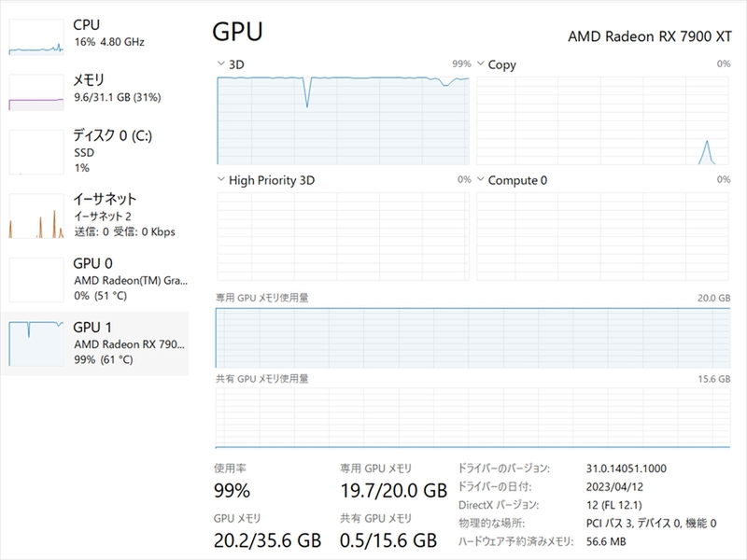The height and width of the screenshot is (560, 747).
Task: Expand the 3D engine dropdown chevron
Action: point(220,64)
